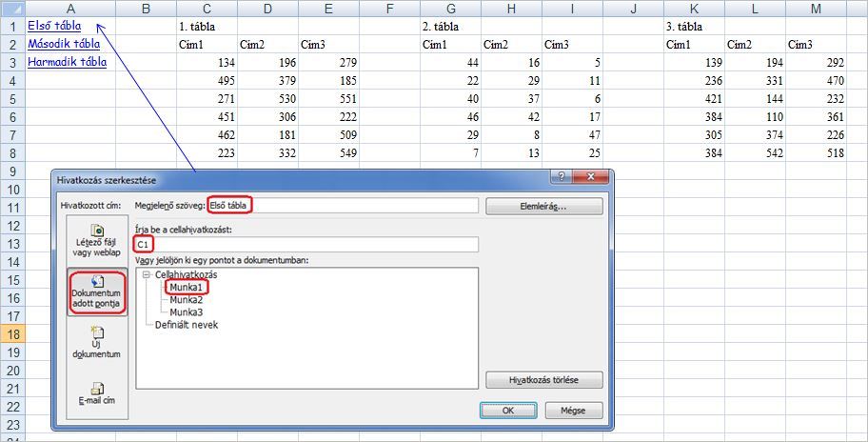
Task: Click cell with value 495
Action: [x=207, y=81]
